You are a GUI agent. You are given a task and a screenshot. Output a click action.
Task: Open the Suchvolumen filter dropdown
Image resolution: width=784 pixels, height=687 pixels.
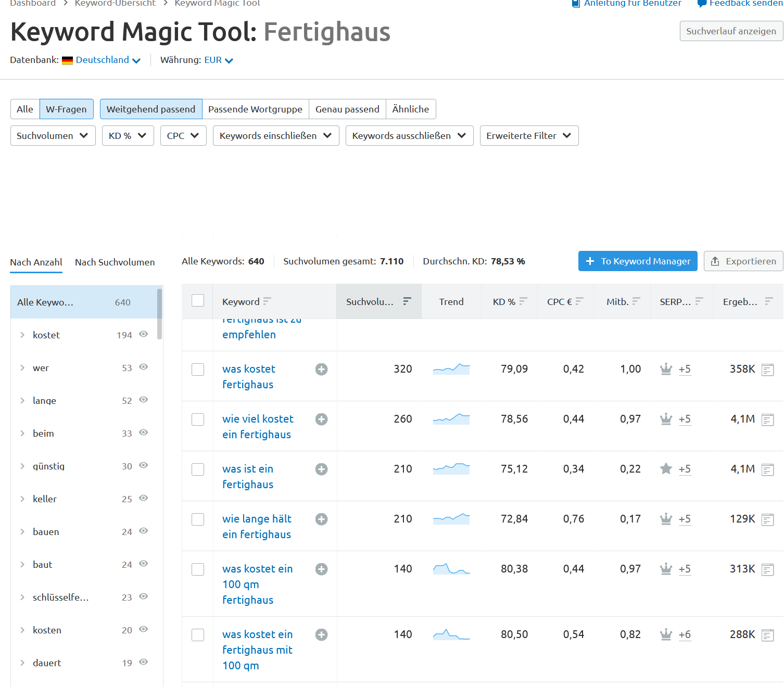53,136
